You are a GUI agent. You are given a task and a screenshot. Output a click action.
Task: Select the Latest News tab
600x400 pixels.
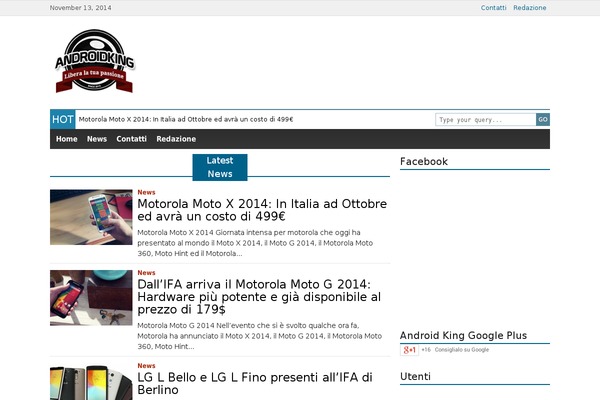[220, 167]
